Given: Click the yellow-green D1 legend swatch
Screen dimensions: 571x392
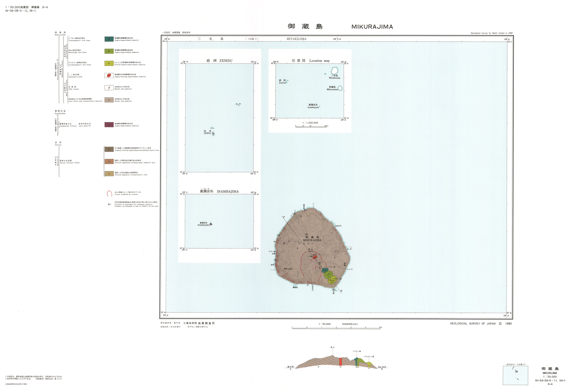Looking at the screenshot, I should coord(109,63).
